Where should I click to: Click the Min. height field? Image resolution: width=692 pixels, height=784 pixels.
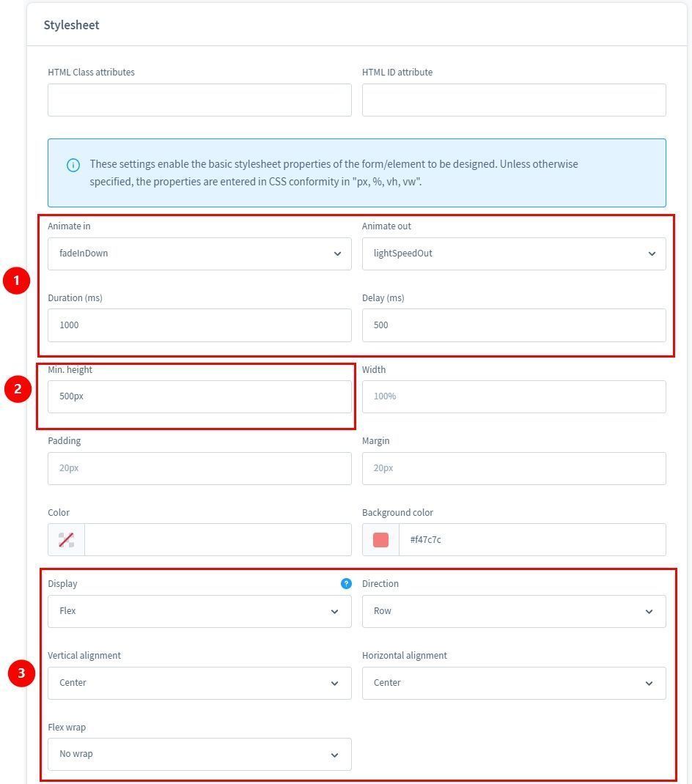(199, 396)
